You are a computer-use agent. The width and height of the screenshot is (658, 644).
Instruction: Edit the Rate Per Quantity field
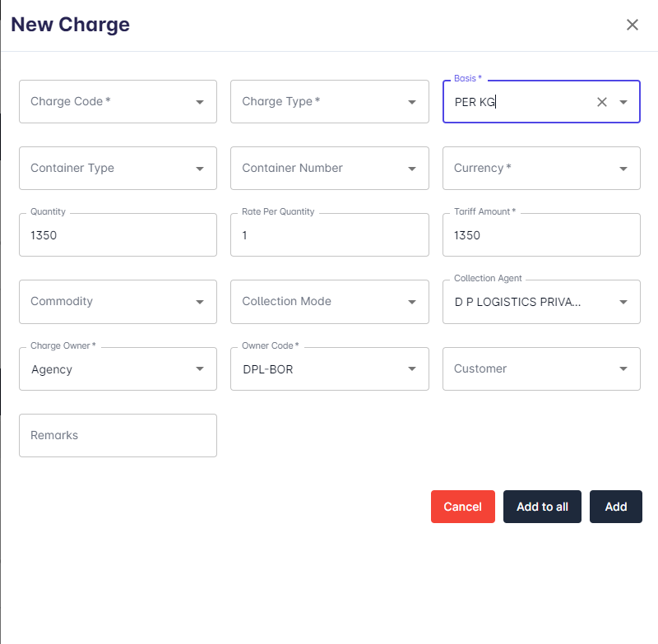click(329, 235)
